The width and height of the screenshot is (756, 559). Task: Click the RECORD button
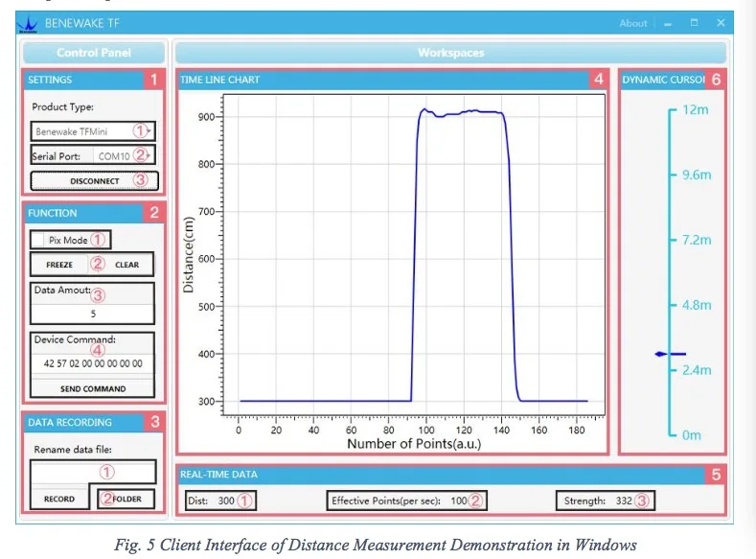pos(59,499)
